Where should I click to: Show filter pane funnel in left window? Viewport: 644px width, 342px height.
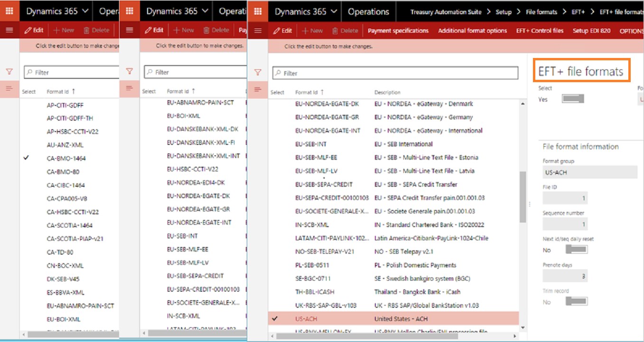coord(9,72)
